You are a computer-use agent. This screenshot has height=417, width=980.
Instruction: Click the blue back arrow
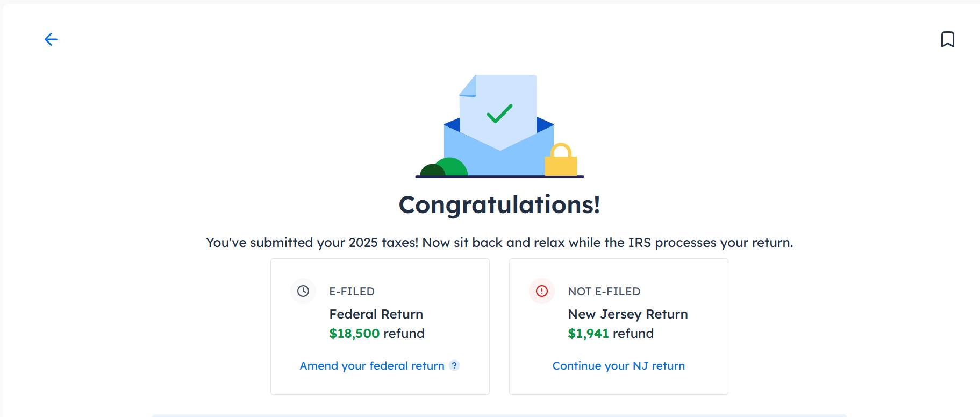coord(51,39)
